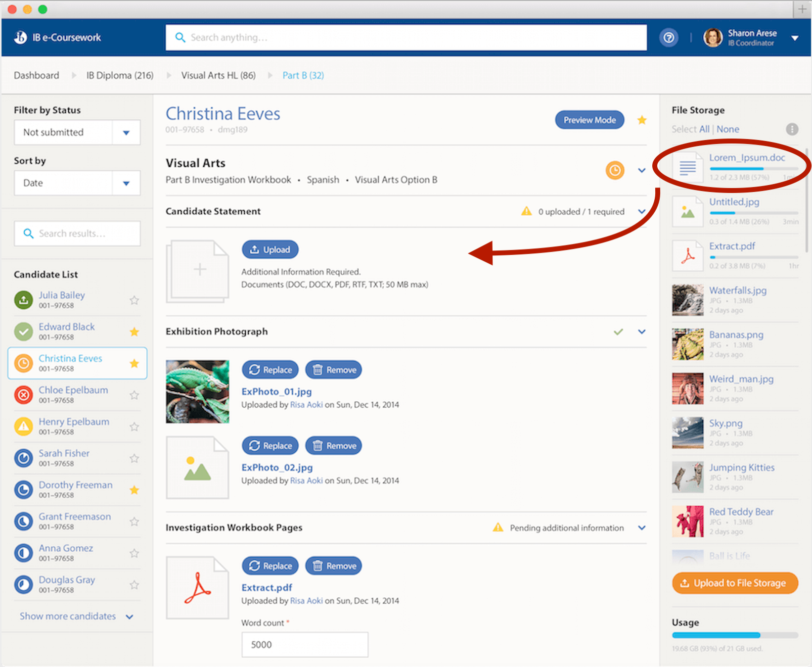Click the Search anything field

click(406, 38)
